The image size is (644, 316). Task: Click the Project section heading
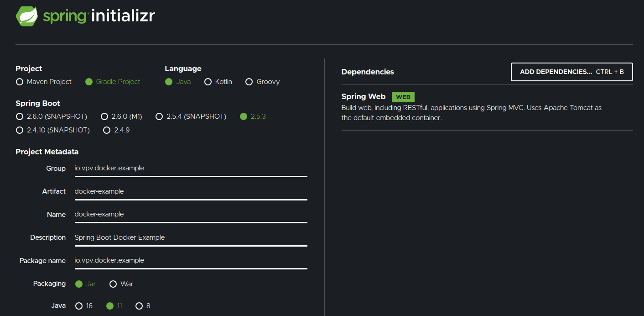(x=29, y=69)
